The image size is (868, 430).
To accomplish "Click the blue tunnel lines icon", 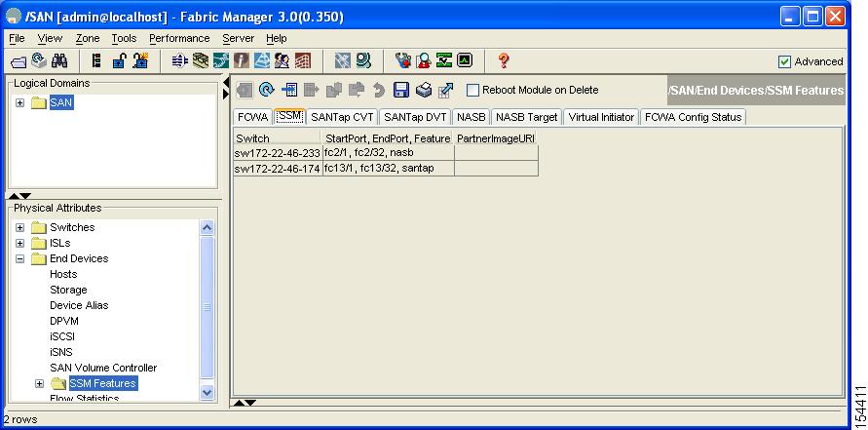I will click(x=180, y=61).
